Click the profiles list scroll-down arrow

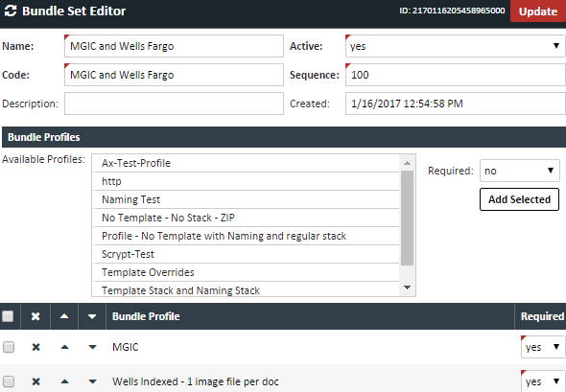pos(407,288)
